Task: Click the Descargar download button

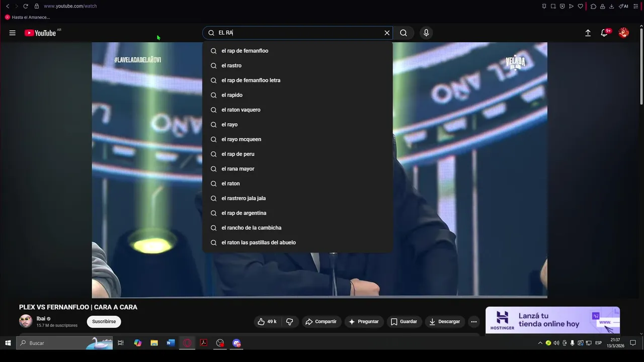Action: [445, 322]
